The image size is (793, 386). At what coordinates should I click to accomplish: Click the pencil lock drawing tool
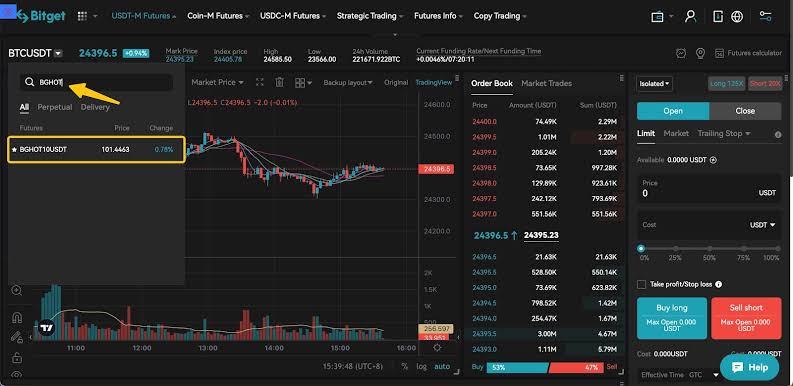(17, 336)
